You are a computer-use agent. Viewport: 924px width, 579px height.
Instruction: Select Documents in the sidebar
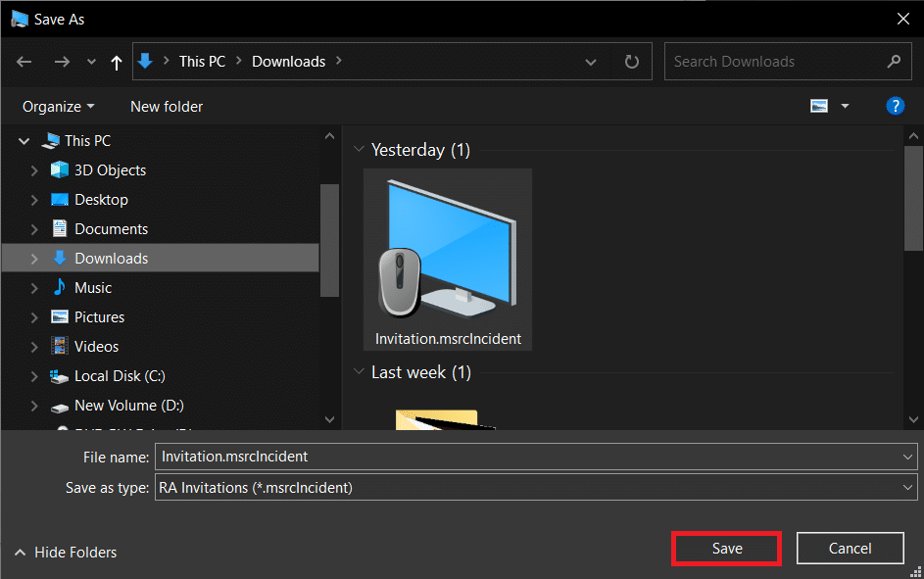(x=111, y=228)
